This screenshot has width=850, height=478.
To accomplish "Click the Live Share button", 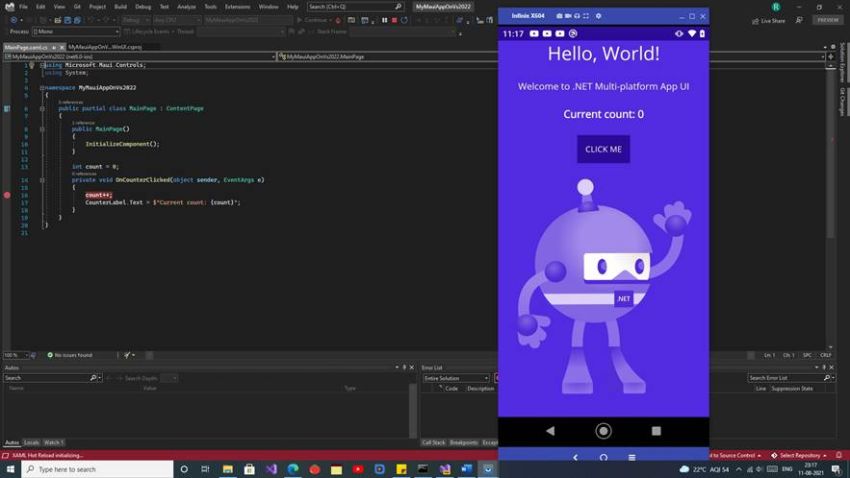I will (769, 20).
